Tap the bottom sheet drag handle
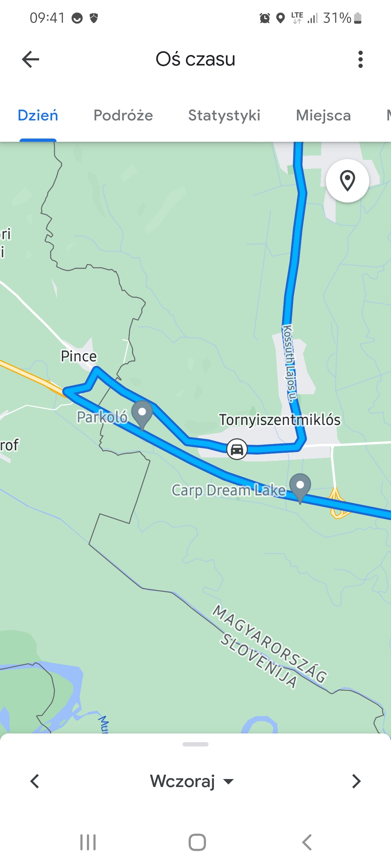The width and height of the screenshot is (391, 868). (x=195, y=744)
